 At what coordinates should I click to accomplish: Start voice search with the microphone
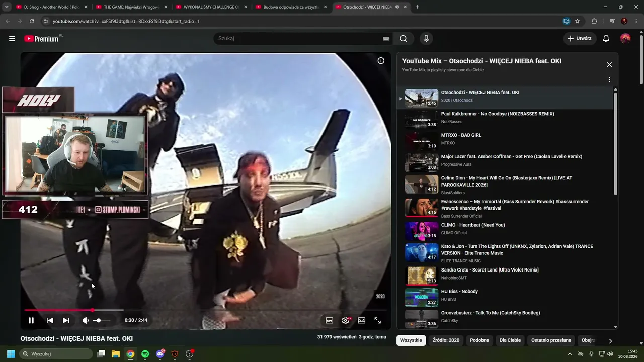(426, 38)
